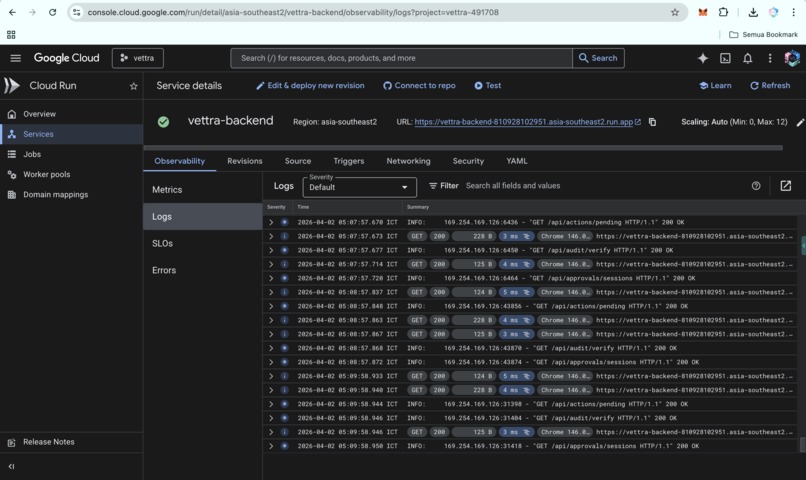Image resolution: width=806 pixels, height=480 pixels.
Task: Select Metrics in the observability menu
Action: 203,190
